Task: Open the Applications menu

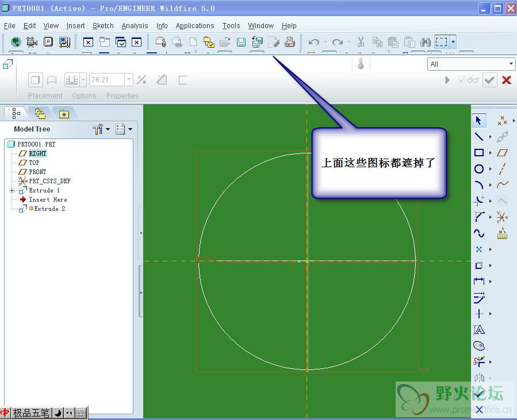Action: tap(195, 26)
